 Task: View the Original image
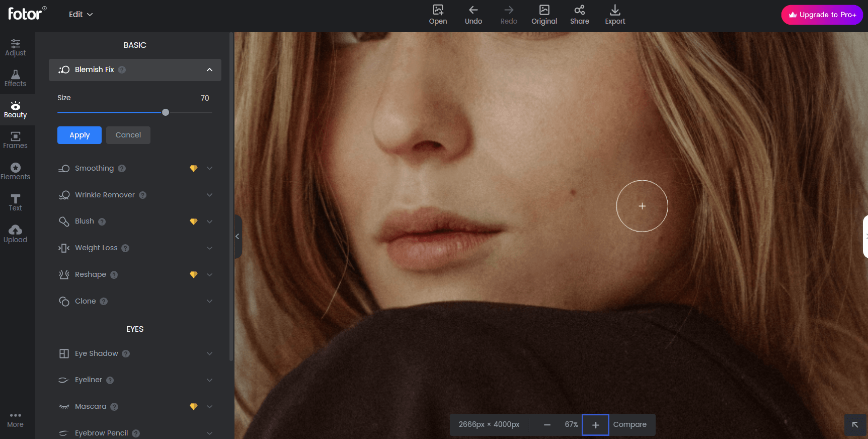[x=544, y=15]
